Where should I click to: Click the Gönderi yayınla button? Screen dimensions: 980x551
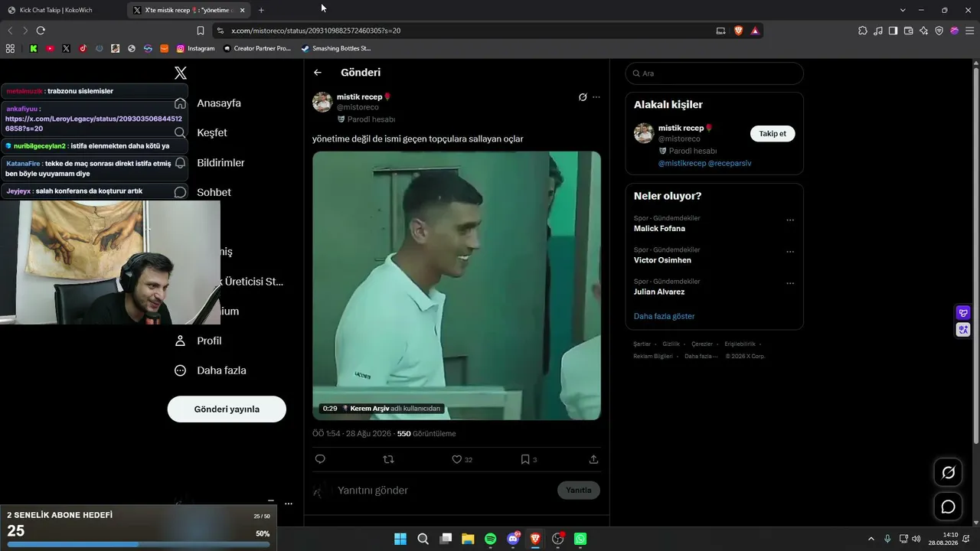(x=227, y=409)
